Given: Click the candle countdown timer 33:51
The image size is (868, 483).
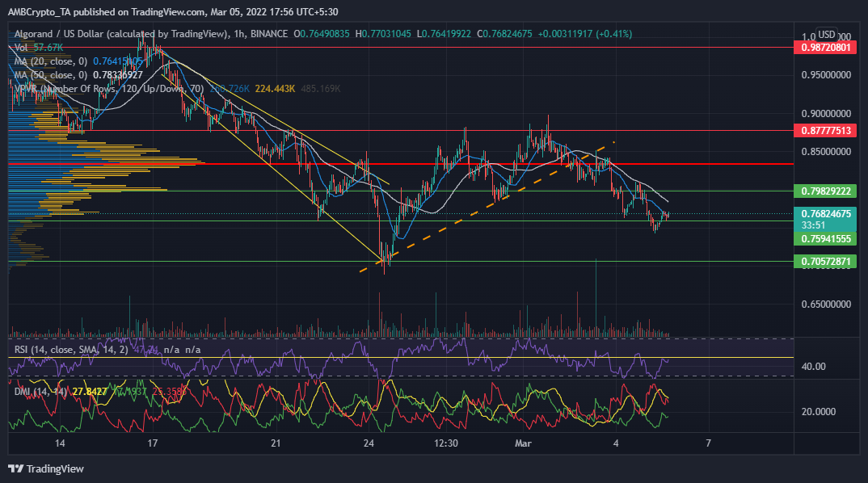Looking at the screenshot, I should 813,225.
